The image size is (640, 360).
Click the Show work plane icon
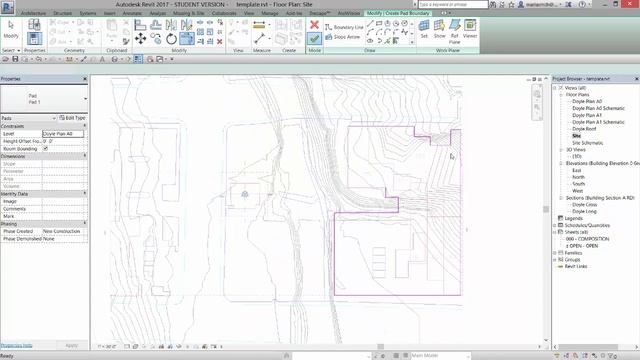pos(439,29)
